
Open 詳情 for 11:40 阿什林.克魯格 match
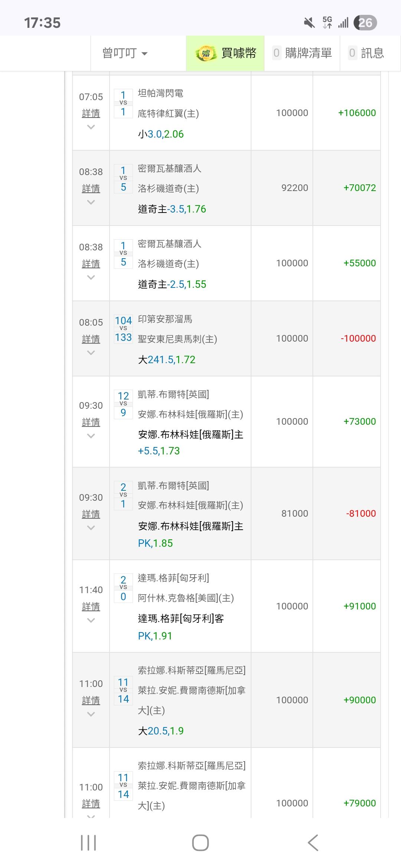point(91,606)
